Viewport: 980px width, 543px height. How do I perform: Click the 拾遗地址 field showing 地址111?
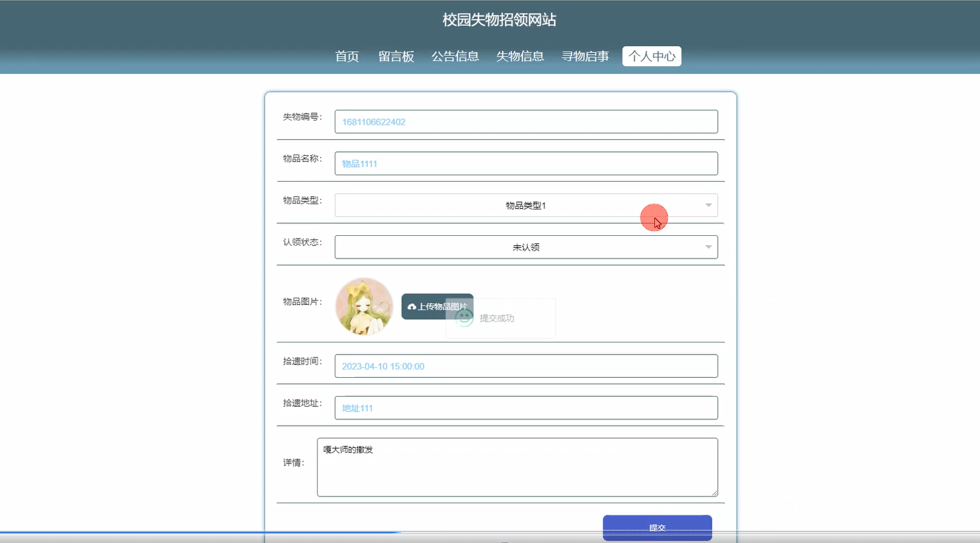pyautogui.click(x=526, y=407)
